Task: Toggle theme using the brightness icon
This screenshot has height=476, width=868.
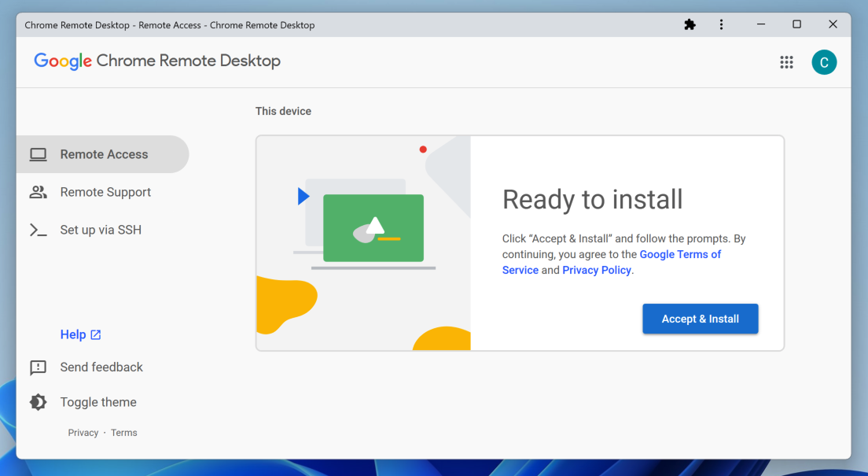Action: pyautogui.click(x=38, y=402)
